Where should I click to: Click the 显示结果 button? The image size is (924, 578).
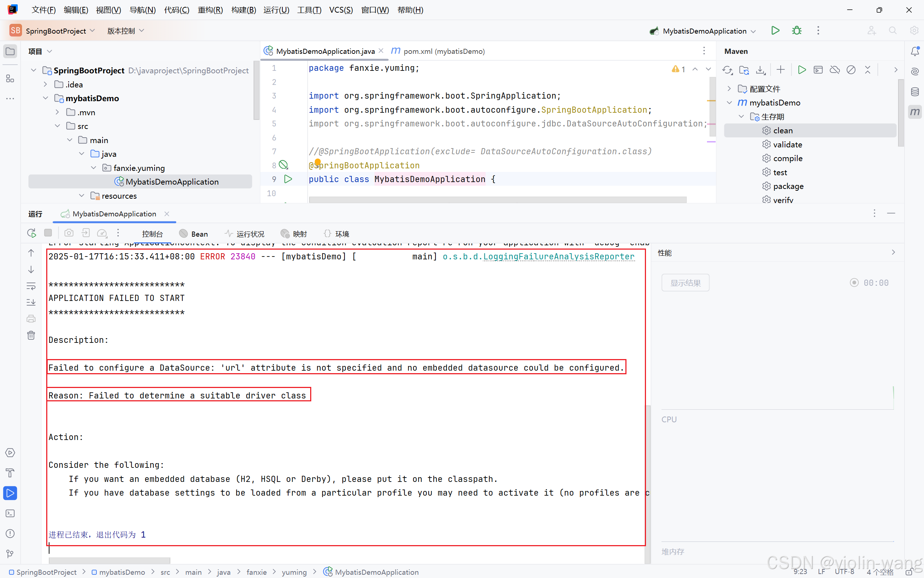click(x=685, y=283)
